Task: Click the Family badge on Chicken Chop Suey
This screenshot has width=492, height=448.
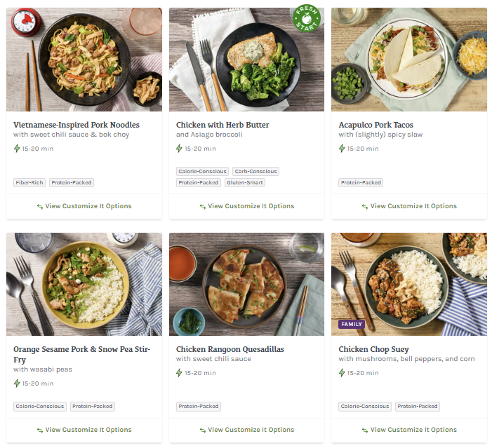Action: point(351,325)
